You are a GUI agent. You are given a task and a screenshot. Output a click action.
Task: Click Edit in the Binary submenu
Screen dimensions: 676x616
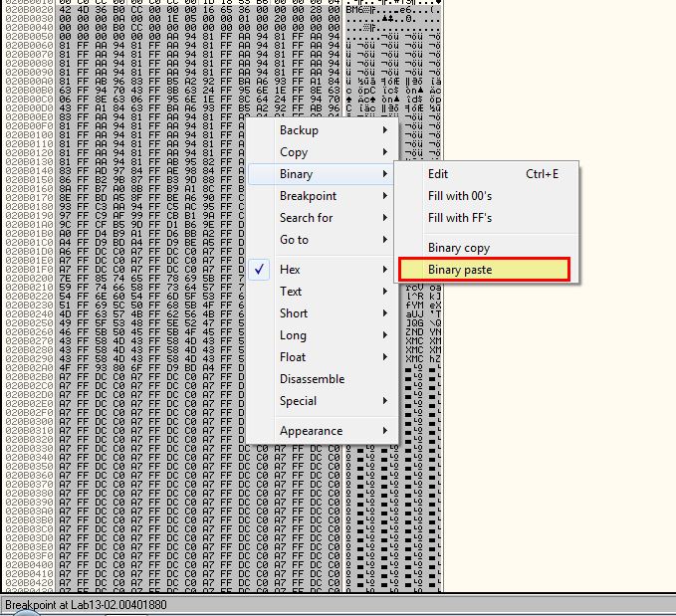(x=486, y=174)
